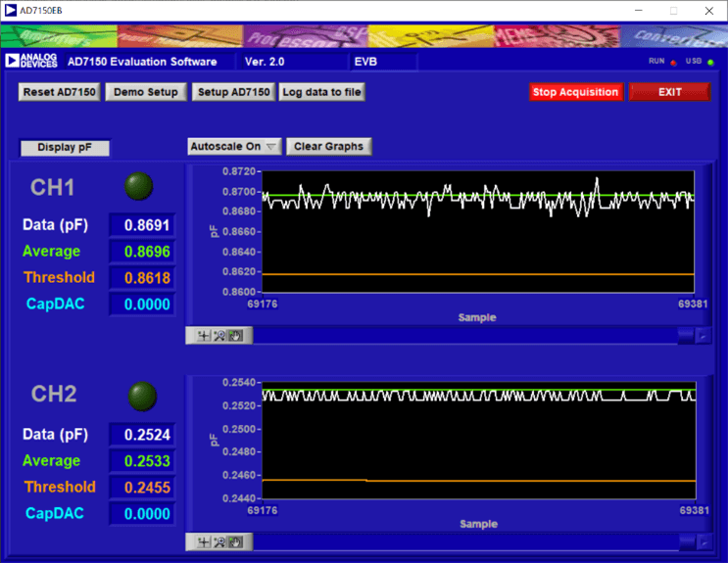Open the Demo Setup dialog
The height and width of the screenshot is (563, 728).
point(146,92)
